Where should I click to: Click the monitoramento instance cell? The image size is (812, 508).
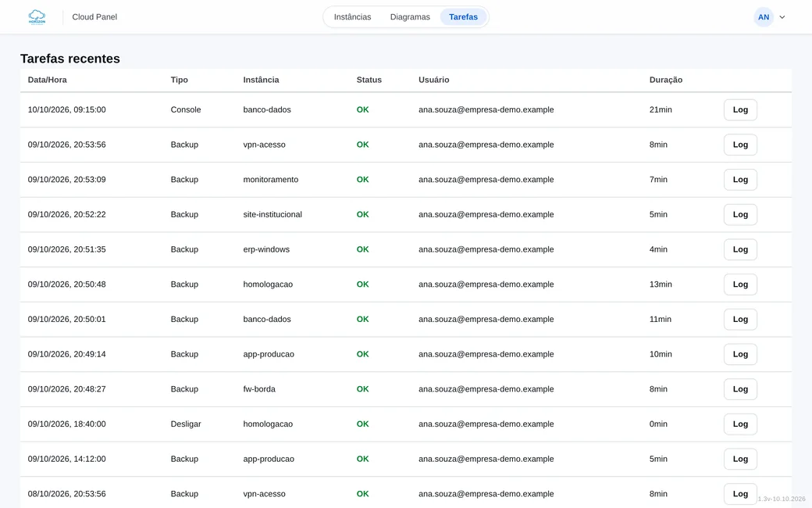tap(270, 180)
